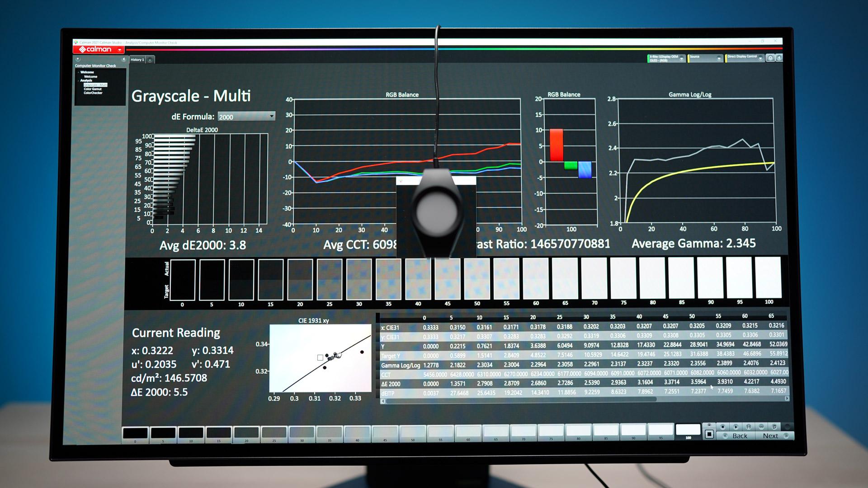Click the 'Average Gamma: 2.345' readout
868x488 pixels.
[x=693, y=244]
